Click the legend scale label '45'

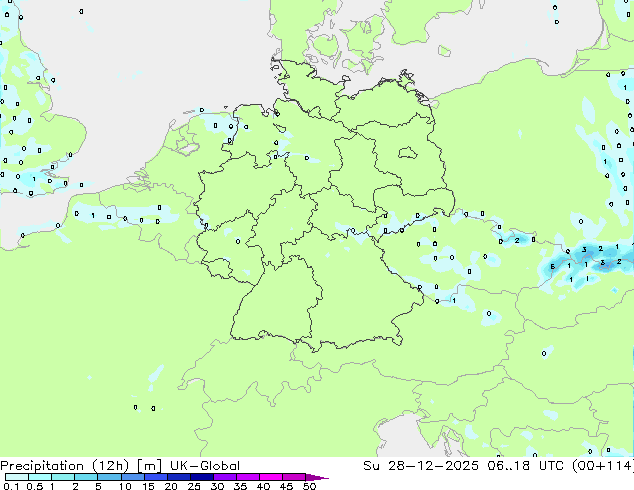click(286, 486)
